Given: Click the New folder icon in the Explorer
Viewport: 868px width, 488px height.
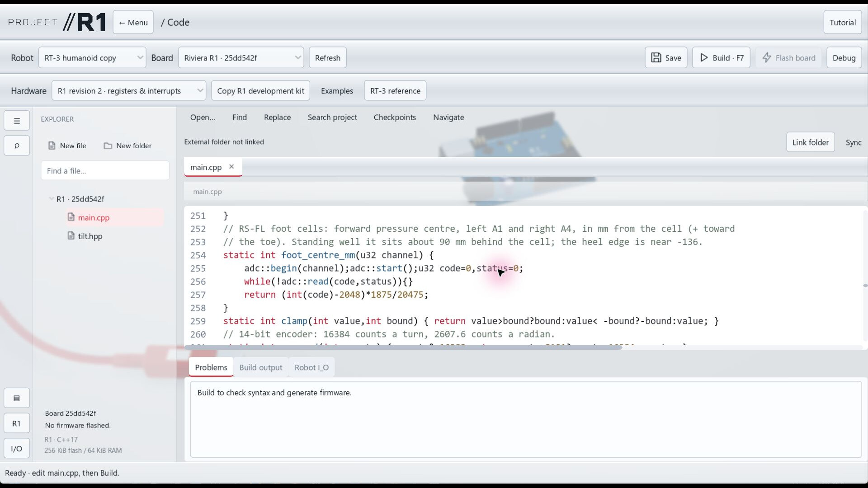Looking at the screenshot, I should click(x=108, y=145).
